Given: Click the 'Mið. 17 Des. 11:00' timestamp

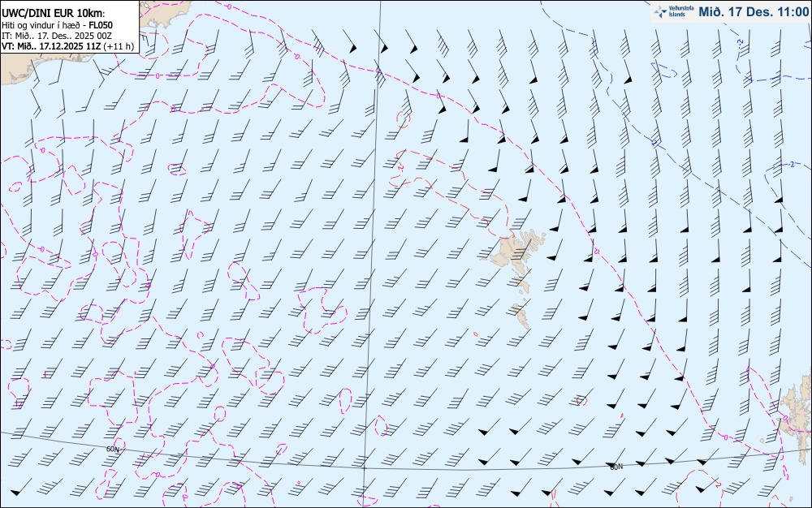Looking at the screenshot, I should click(754, 11).
